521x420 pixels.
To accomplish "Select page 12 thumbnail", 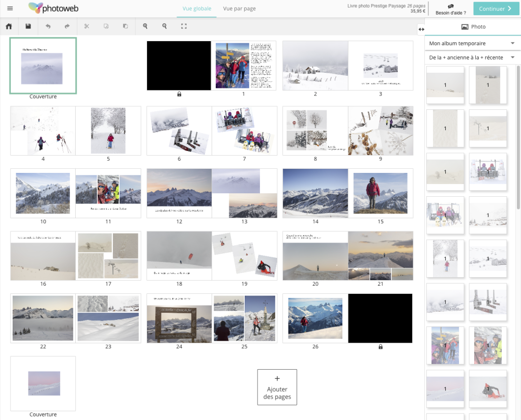I will pos(179,193).
